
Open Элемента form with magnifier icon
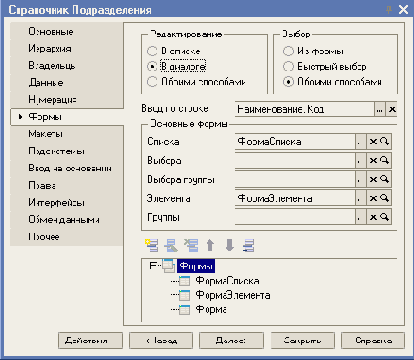point(384,198)
